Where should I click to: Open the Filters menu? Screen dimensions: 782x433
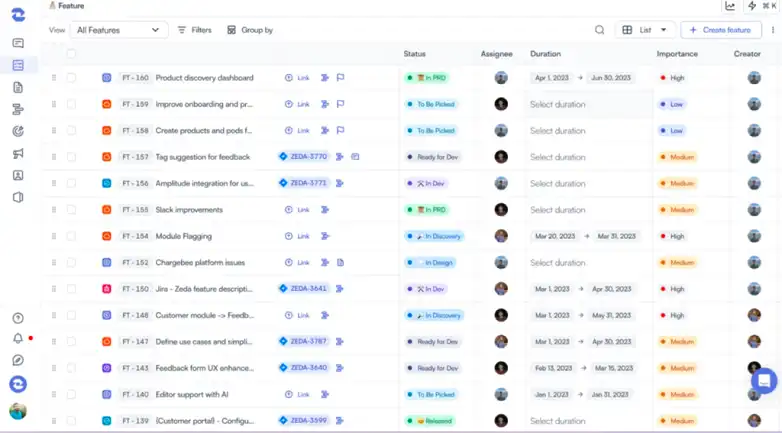tap(194, 30)
